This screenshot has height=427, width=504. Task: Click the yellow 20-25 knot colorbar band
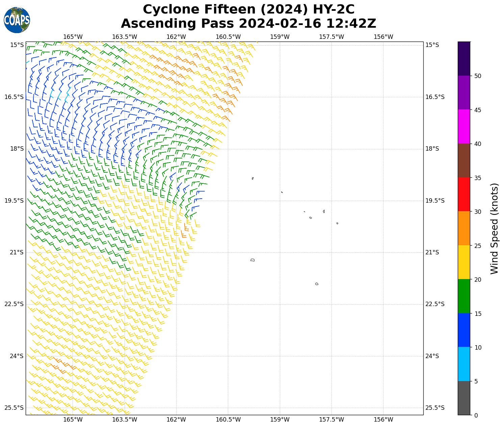pos(464,262)
